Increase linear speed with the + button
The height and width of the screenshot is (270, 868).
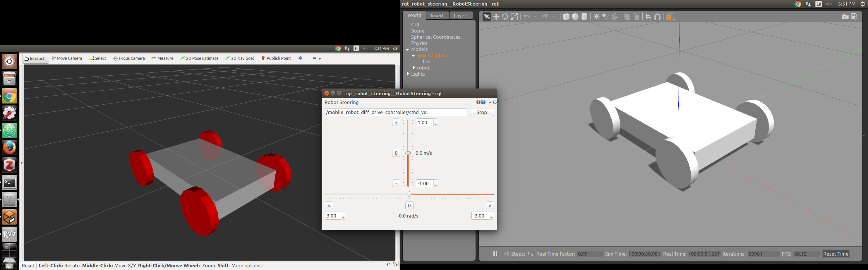tap(396, 123)
